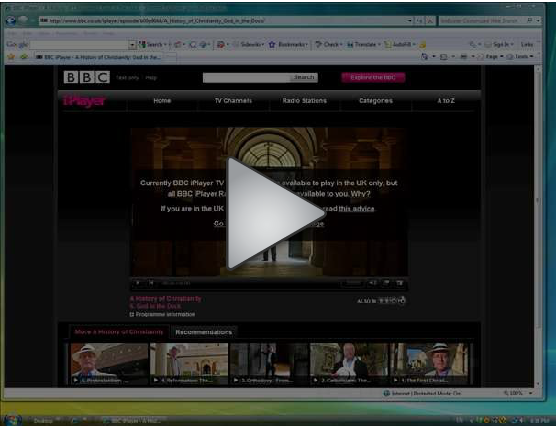The height and width of the screenshot is (426, 556).
Task: Open Google toolbar Sidewiki
Action: click(248, 45)
